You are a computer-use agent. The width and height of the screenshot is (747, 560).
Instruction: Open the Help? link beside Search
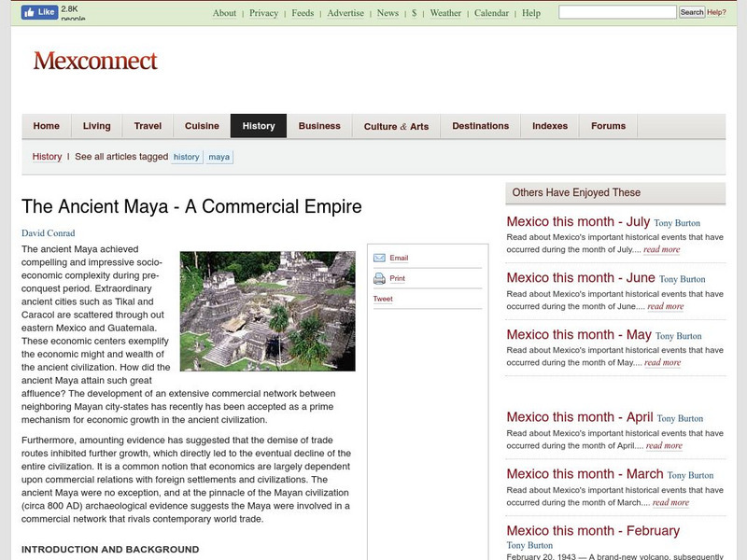coord(717,12)
